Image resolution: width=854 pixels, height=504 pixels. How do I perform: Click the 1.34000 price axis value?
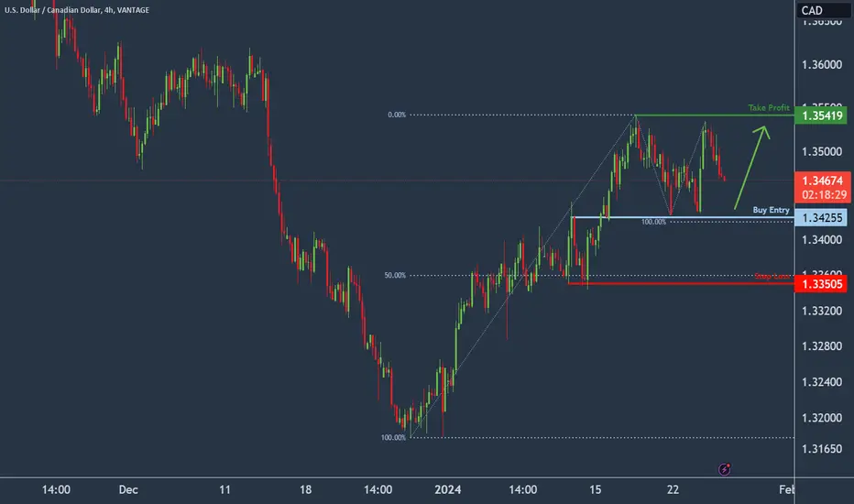pyautogui.click(x=821, y=240)
